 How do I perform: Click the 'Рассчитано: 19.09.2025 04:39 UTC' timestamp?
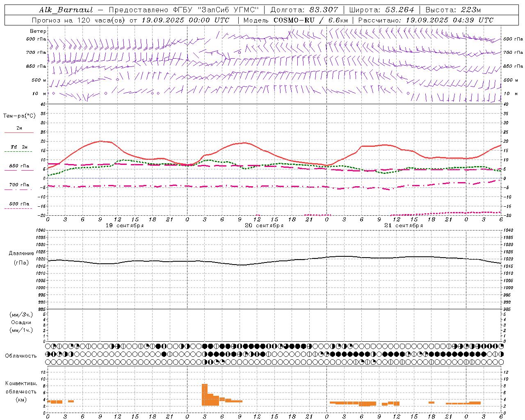point(426,20)
